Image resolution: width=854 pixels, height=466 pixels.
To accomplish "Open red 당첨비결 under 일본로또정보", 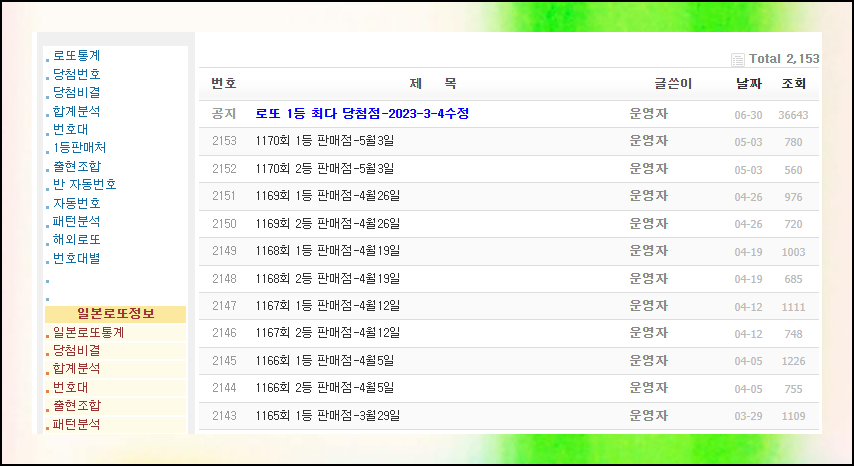I will (76, 351).
